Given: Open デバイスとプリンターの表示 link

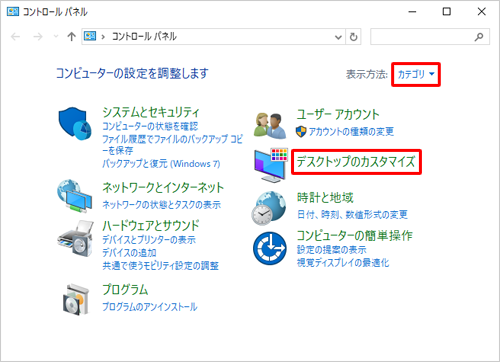Looking at the screenshot, I should tap(149, 240).
